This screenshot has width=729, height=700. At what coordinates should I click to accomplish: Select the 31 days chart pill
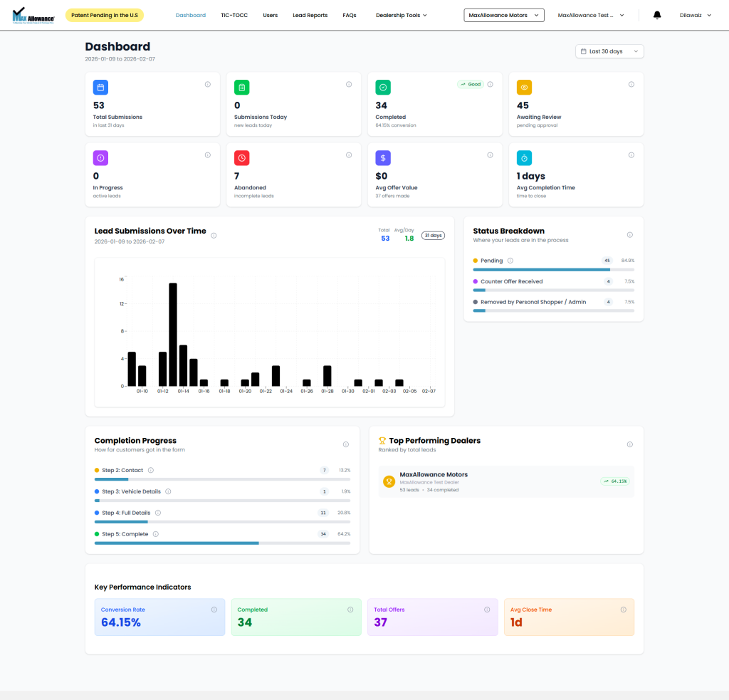433,235
